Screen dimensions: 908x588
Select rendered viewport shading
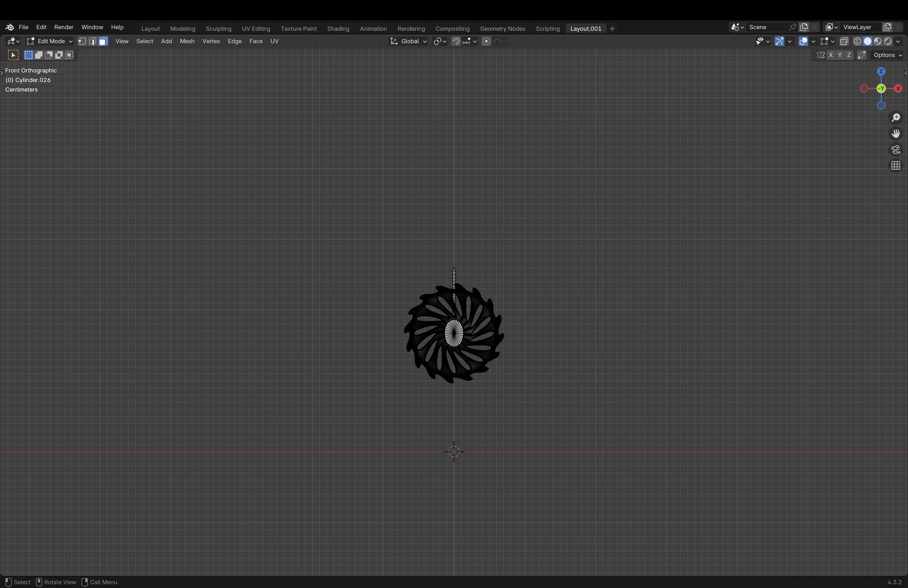[x=888, y=41]
